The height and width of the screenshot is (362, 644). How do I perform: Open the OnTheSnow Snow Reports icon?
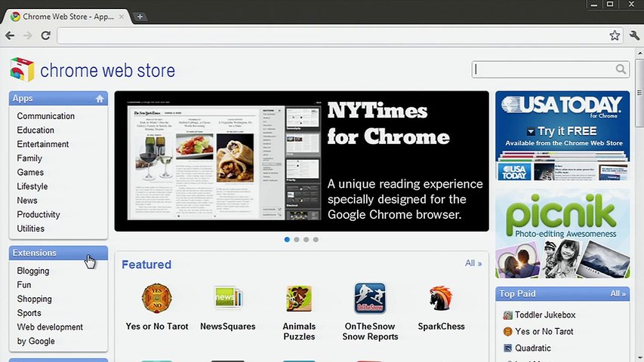pos(370,298)
